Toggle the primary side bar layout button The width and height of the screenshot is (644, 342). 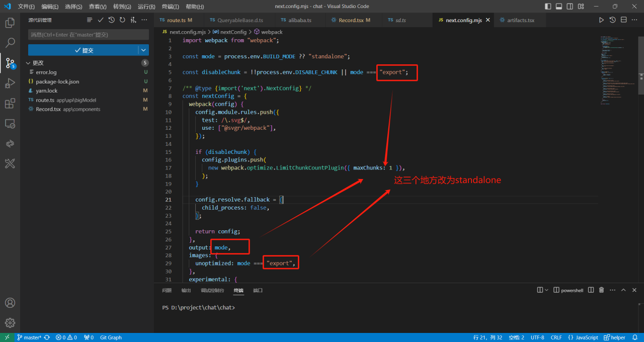pos(548,7)
